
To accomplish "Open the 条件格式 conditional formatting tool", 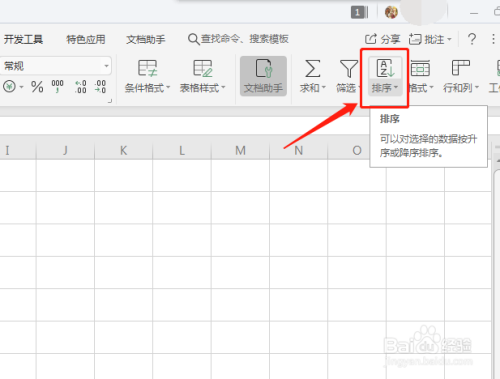I will (x=147, y=76).
